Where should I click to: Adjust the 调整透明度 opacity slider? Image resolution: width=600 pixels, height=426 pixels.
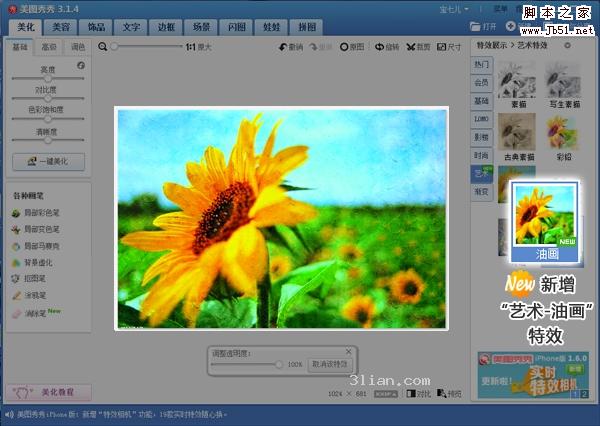tap(247, 364)
